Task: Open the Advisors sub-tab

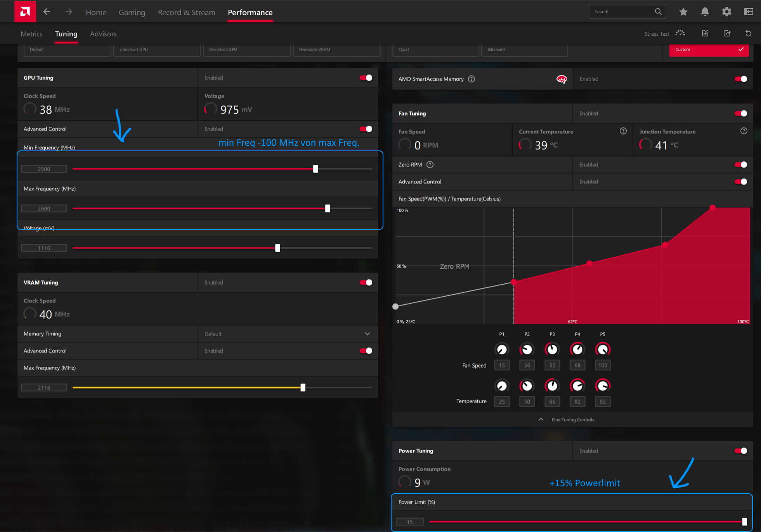Action: (x=103, y=34)
